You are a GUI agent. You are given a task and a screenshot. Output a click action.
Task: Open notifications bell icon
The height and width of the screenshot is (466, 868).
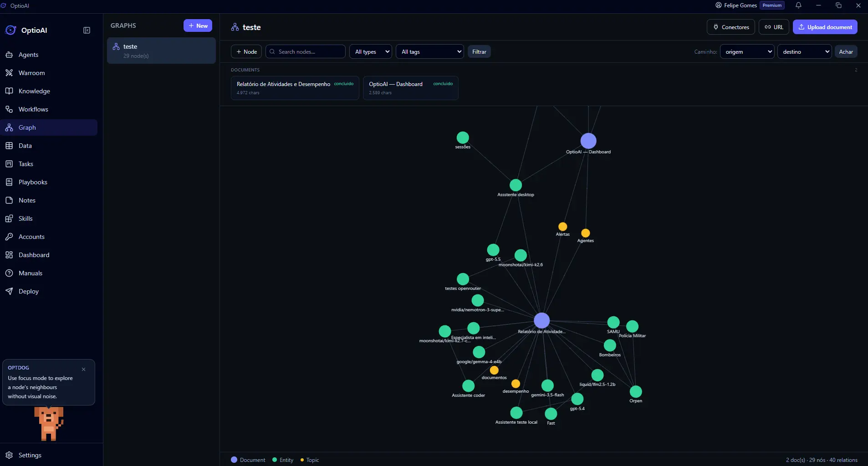[798, 5]
